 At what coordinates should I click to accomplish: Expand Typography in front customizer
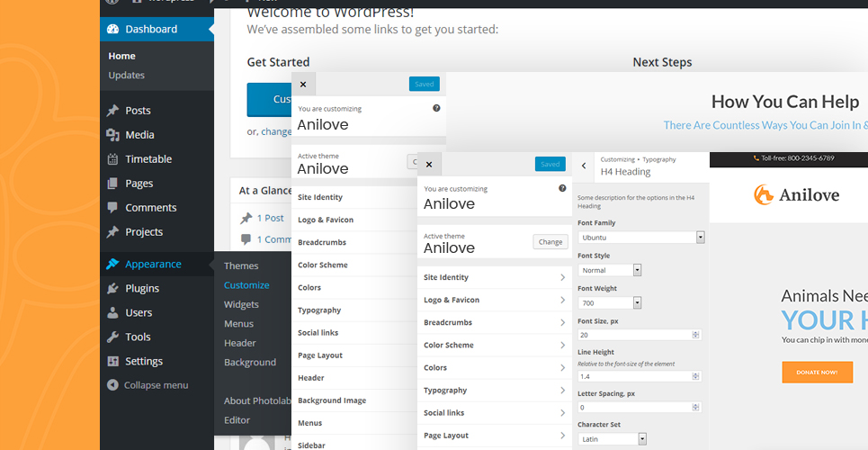pyautogui.click(x=495, y=390)
